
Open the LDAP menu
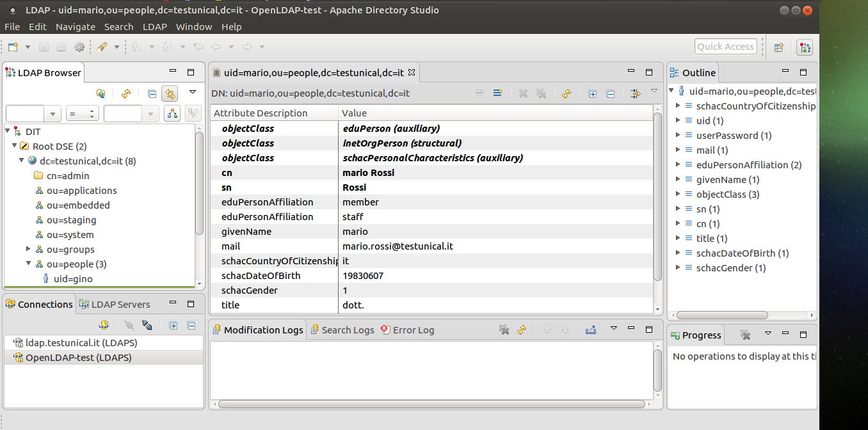pos(154,27)
